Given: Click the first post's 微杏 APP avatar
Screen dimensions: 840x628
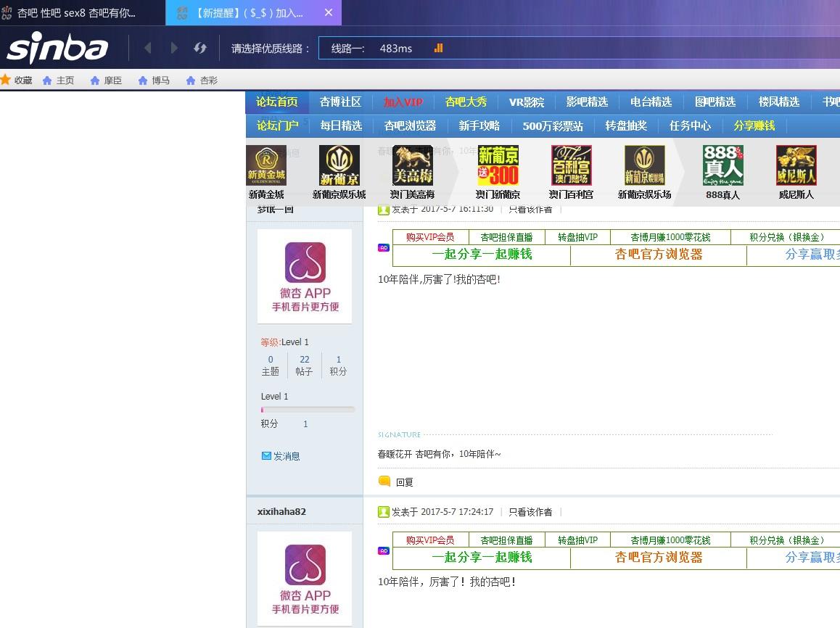Looking at the screenshot, I should coord(305,276).
